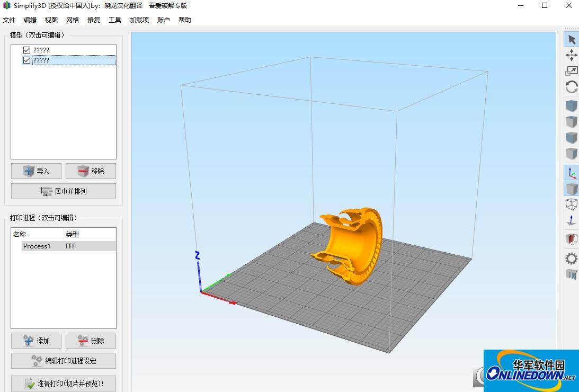
Task: Click the 删除 delete process button
Action: click(x=91, y=340)
